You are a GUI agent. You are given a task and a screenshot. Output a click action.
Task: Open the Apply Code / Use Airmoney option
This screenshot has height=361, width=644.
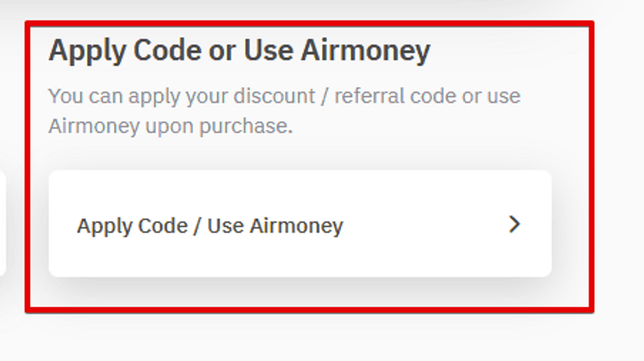click(300, 224)
